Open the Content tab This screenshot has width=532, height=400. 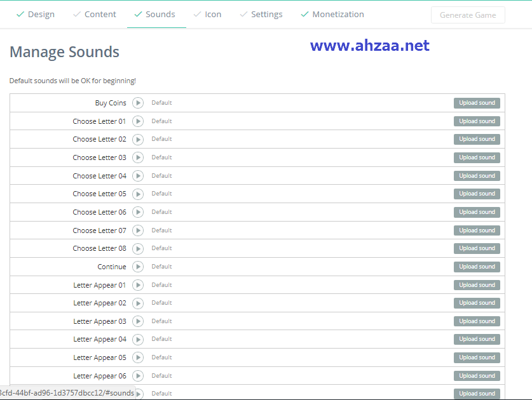tap(95, 14)
